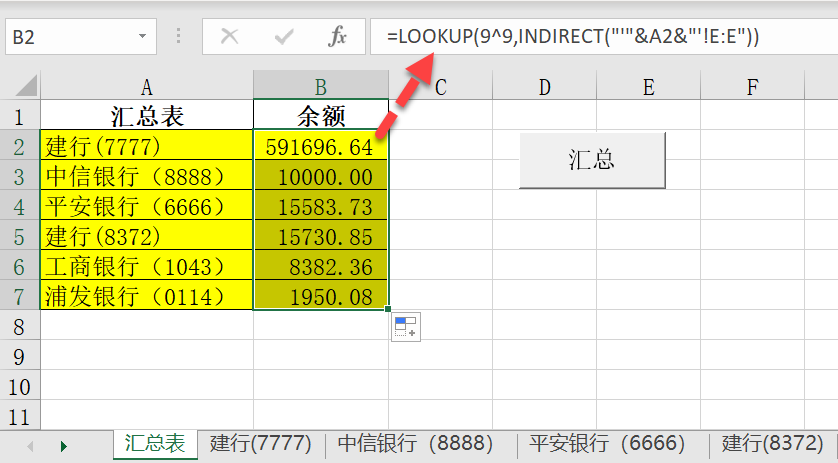Select row 1 header
The width and height of the screenshot is (838, 463).
20,115
